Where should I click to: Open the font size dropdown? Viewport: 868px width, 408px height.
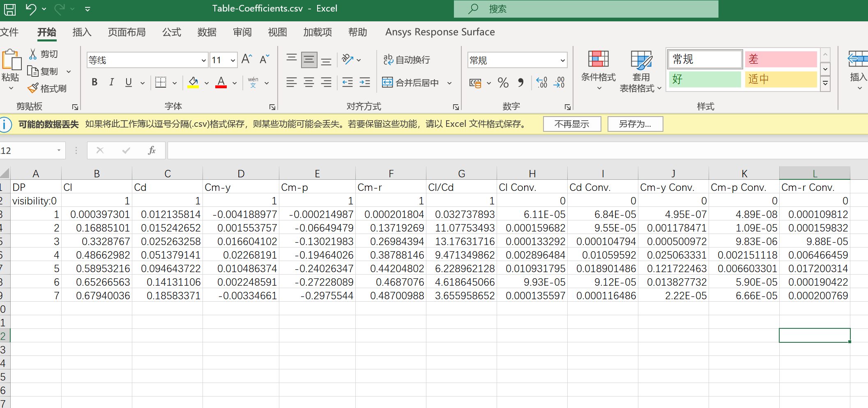coord(233,60)
